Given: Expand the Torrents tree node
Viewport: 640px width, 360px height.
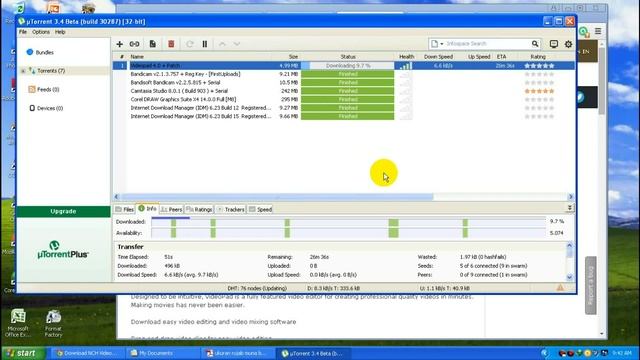Looking at the screenshot, I should point(23,71).
